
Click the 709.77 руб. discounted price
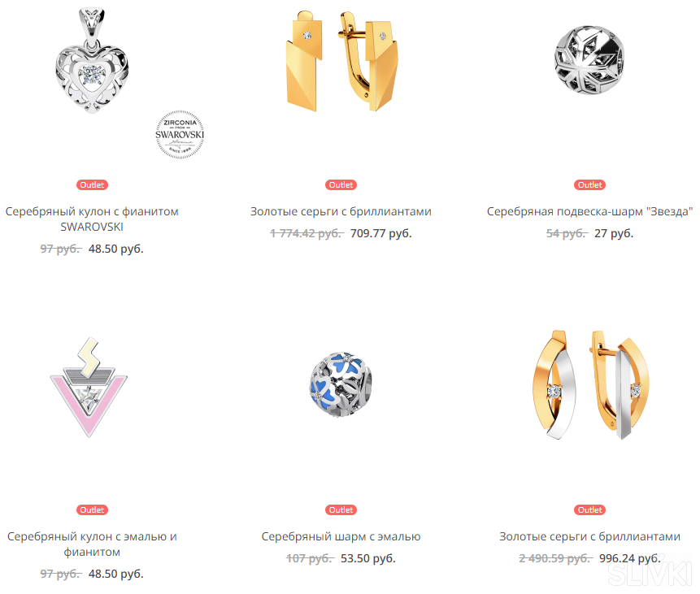tap(380, 233)
